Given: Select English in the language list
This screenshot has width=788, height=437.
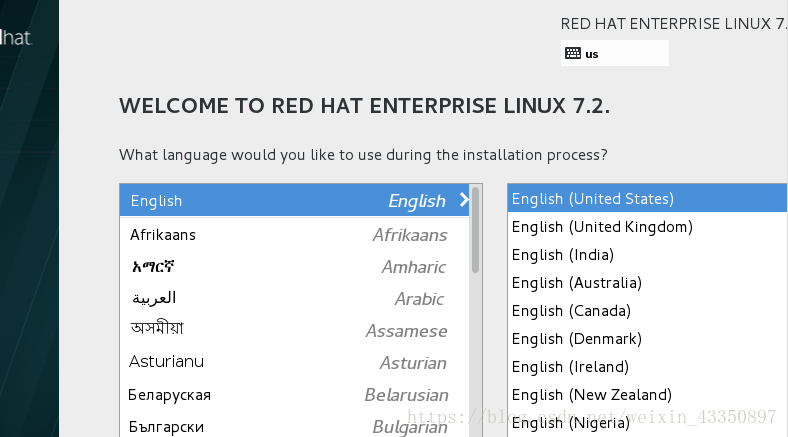Looking at the screenshot, I should tap(294, 200).
